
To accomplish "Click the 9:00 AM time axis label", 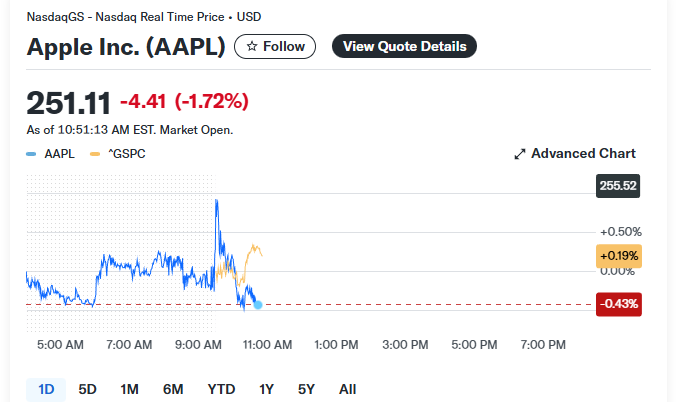I will [x=200, y=345].
